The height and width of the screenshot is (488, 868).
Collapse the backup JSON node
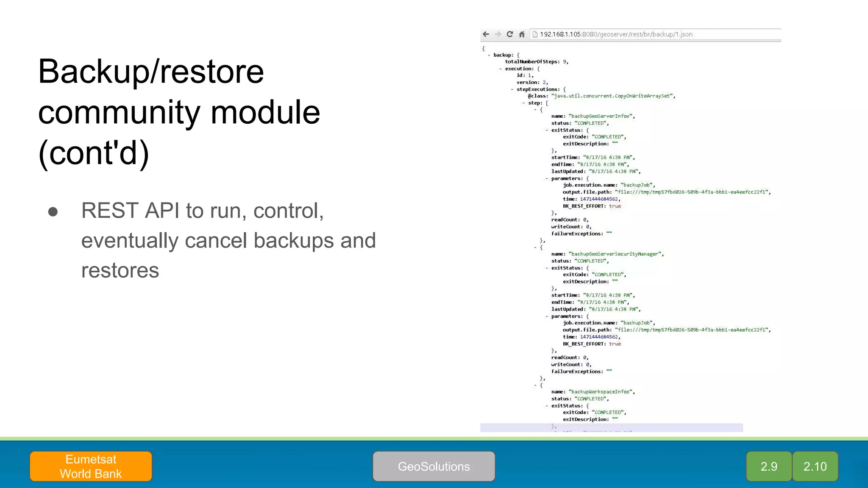tap(489, 55)
